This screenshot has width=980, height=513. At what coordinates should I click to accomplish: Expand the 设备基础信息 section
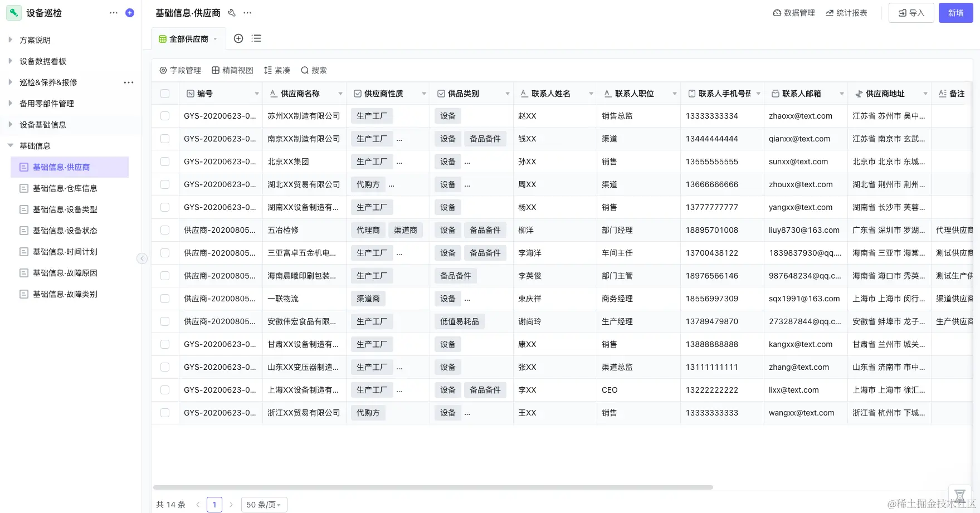coord(10,124)
